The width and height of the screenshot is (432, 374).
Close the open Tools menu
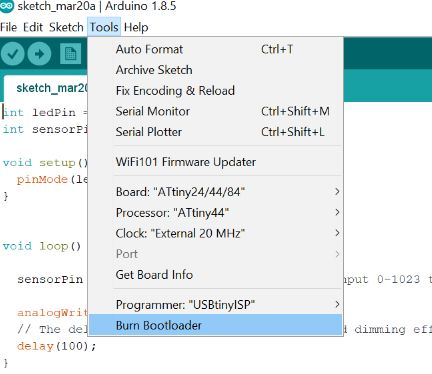(x=104, y=27)
